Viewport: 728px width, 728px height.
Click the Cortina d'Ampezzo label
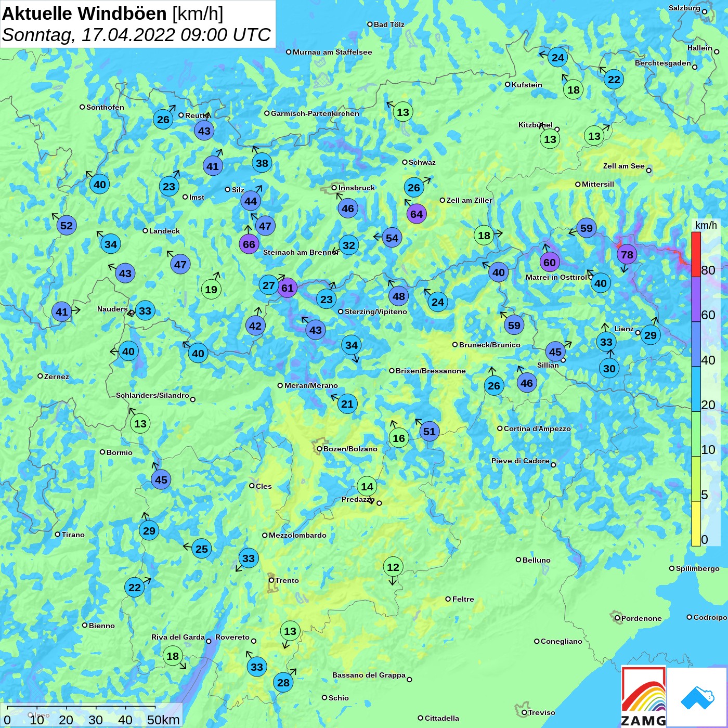click(x=537, y=428)
